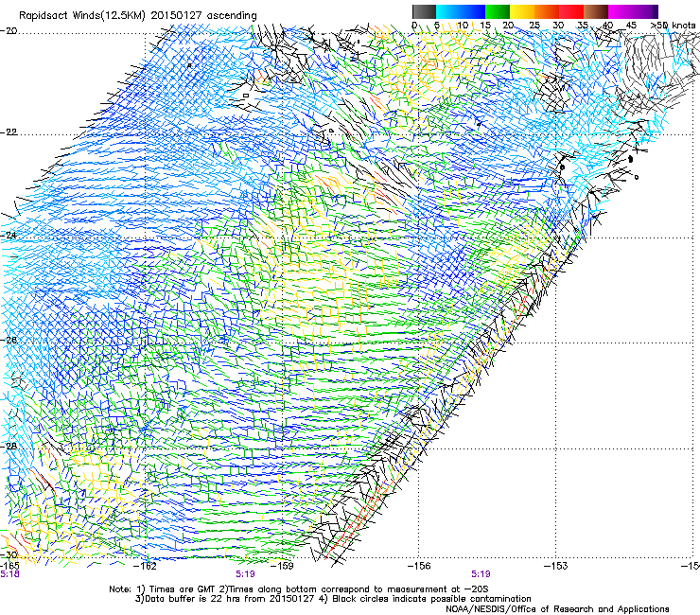Click the "5:19" time label beside -159

pos(246,574)
